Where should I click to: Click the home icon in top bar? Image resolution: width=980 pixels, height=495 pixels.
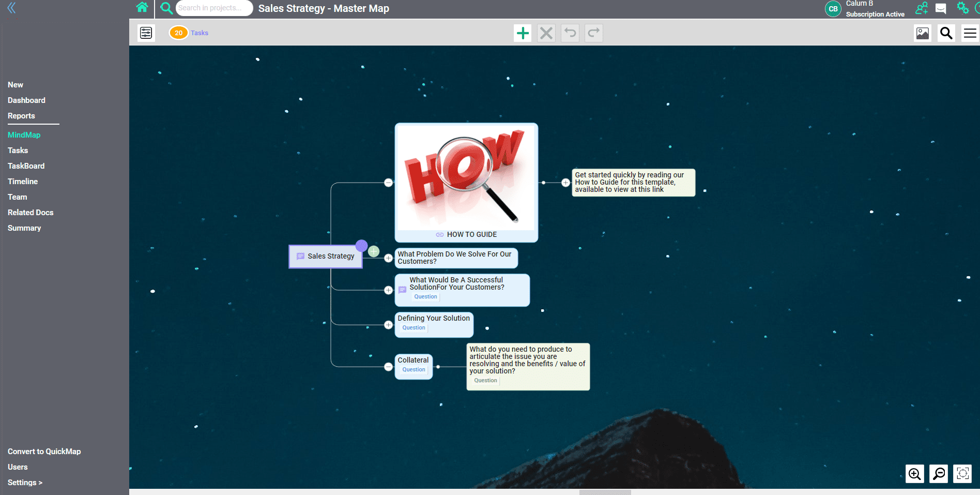(x=142, y=8)
